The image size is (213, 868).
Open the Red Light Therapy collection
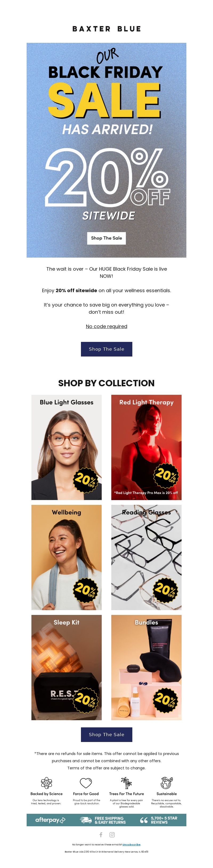tap(146, 447)
